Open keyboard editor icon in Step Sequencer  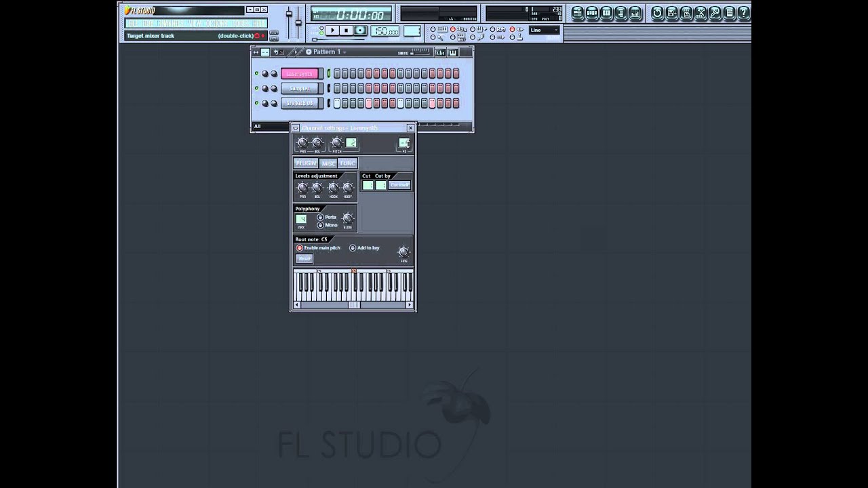click(452, 53)
